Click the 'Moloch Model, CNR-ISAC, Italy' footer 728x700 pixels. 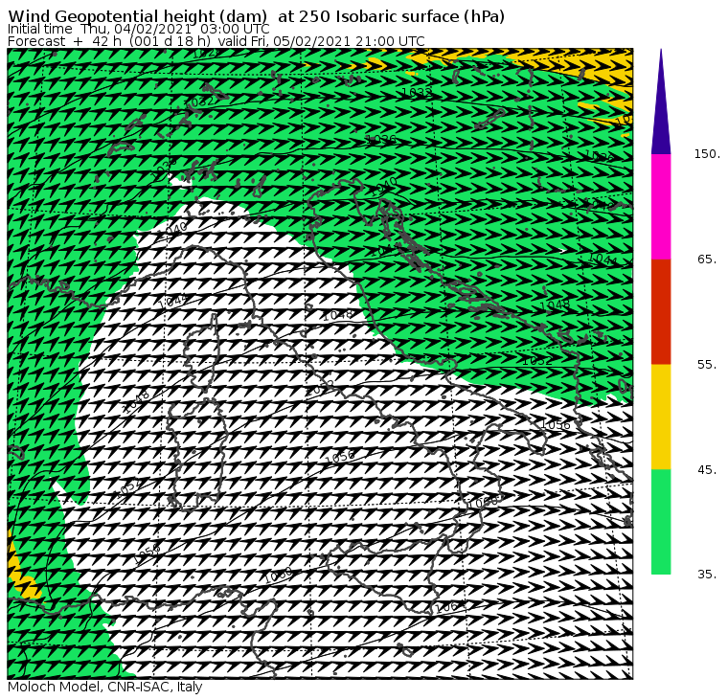click(105, 687)
